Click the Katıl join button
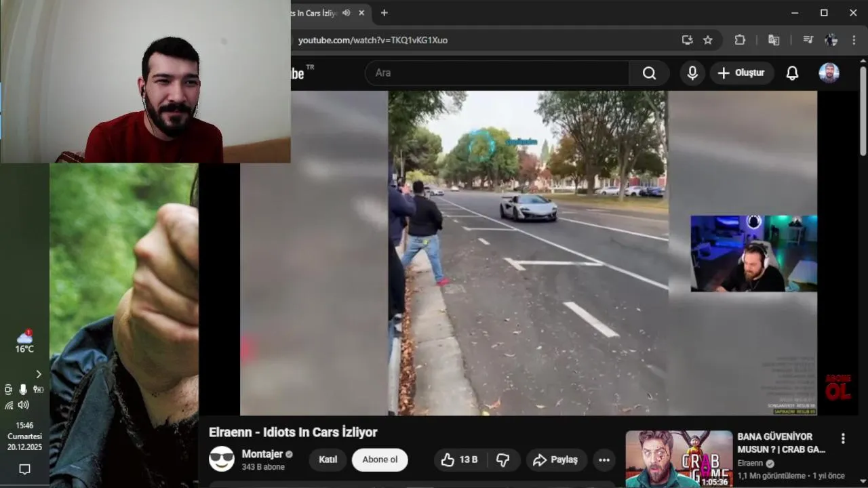The height and width of the screenshot is (488, 868). click(x=328, y=460)
